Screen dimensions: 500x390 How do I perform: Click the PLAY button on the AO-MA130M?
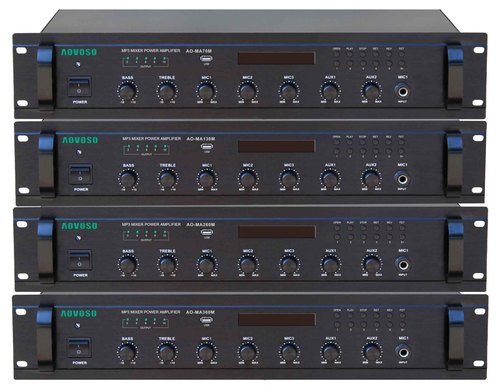[x=349, y=142]
